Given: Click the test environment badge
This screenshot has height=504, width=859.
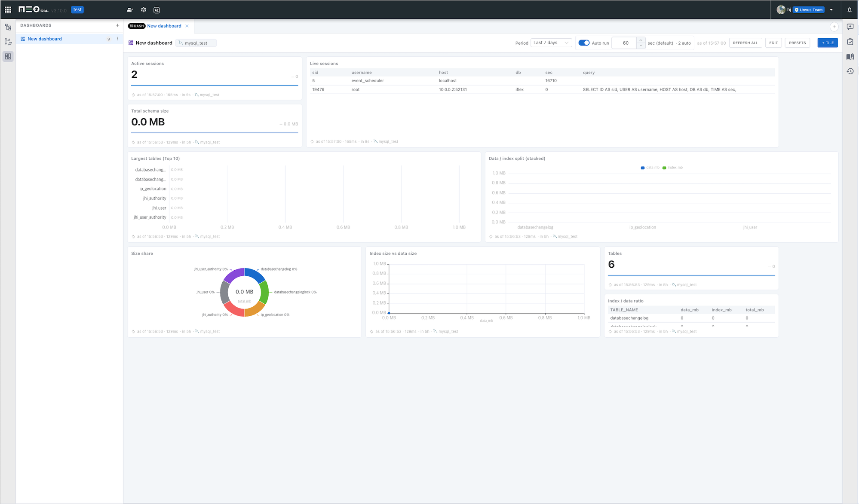Looking at the screenshot, I should tap(77, 9).
